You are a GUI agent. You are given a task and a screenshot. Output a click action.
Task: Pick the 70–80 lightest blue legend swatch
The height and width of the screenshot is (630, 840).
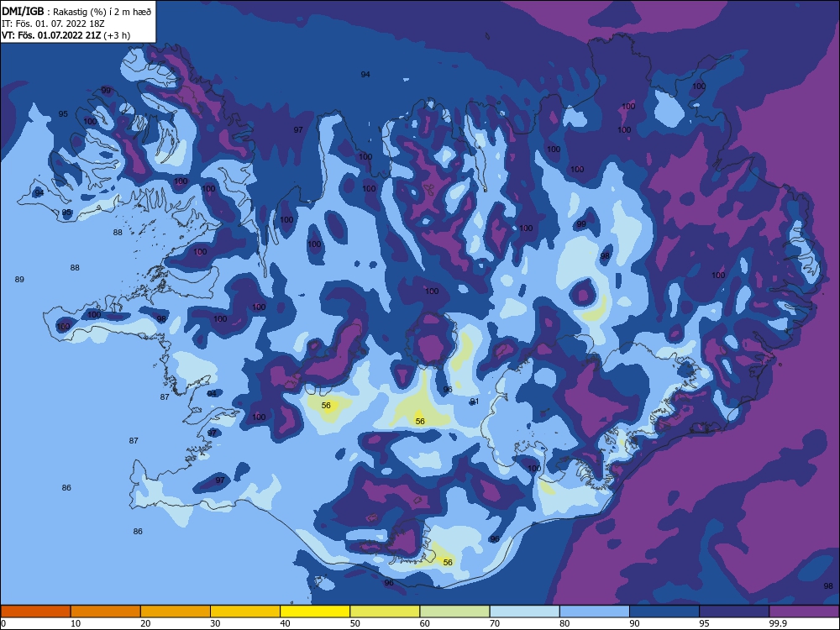point(524,612)
